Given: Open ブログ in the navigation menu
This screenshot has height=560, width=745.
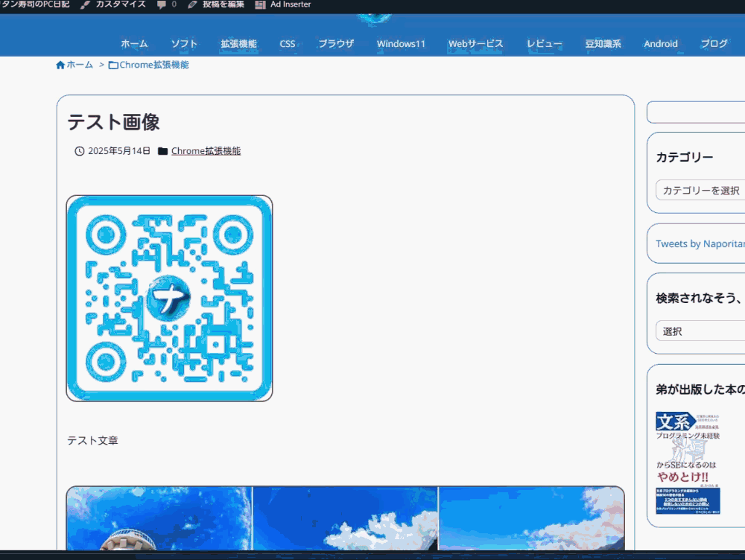Looking at the screenshot, I should coord(714,44).
